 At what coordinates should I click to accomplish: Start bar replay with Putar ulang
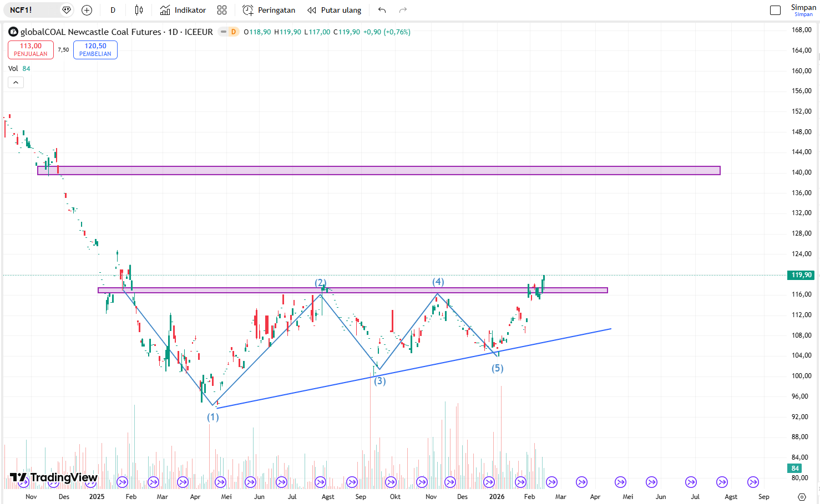(335, 10)
